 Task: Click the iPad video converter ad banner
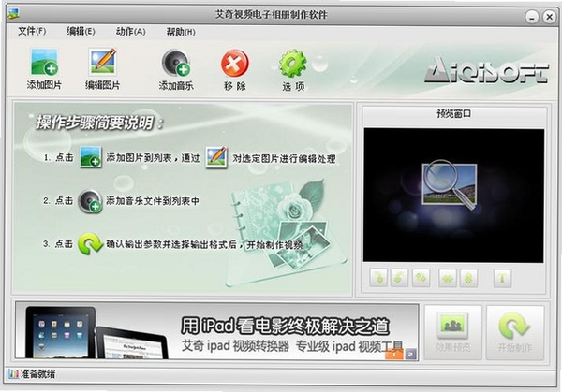(216, 331)
